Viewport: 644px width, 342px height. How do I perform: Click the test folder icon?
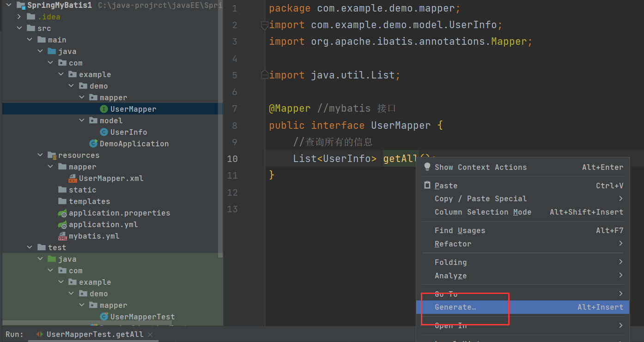pyautogui.click(x=42, y=247)
